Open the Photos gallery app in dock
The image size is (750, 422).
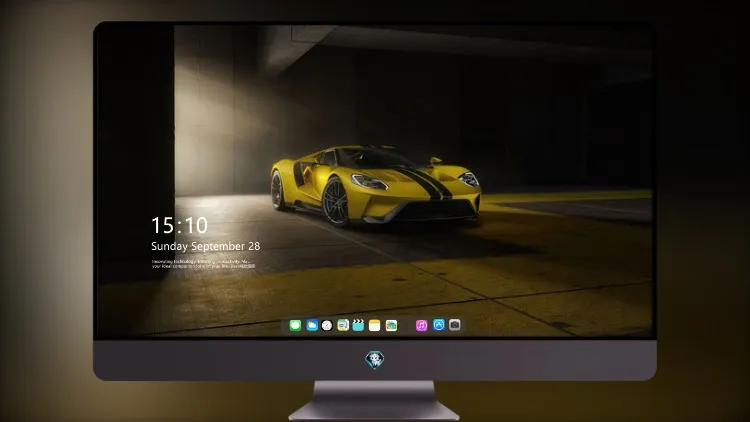(391, 325)
